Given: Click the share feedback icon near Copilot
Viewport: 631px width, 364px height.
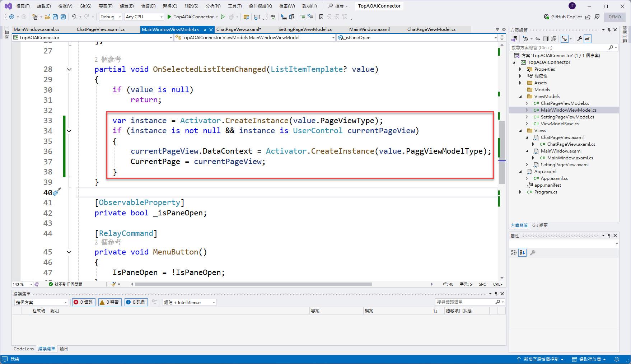Looking at the screenshot, I should click(x=588, y=17).
